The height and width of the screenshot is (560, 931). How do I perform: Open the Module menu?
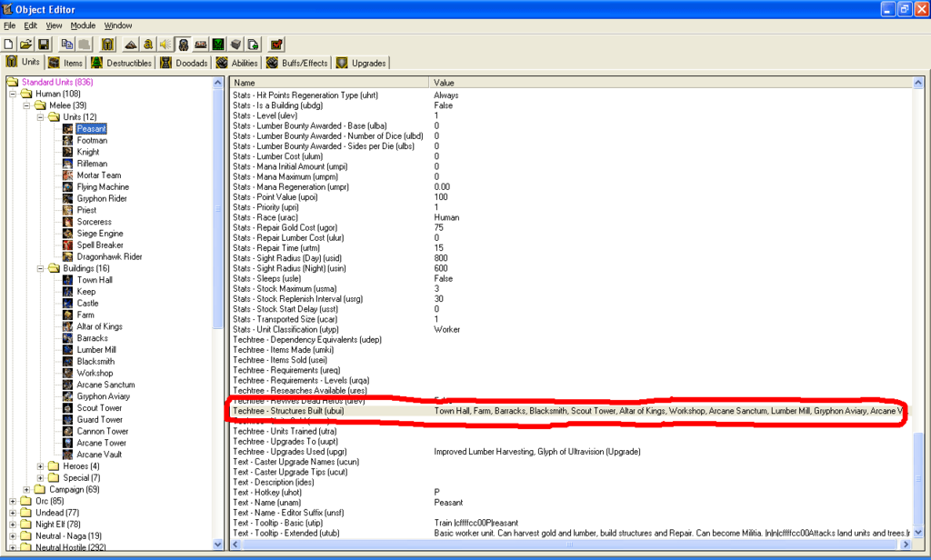tap(83, 25)
